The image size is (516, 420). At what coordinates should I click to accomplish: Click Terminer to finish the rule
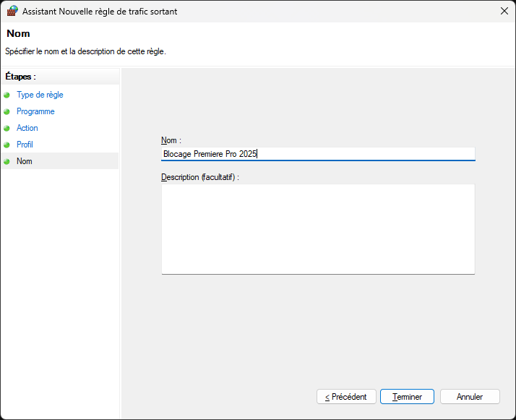(407, 397)
